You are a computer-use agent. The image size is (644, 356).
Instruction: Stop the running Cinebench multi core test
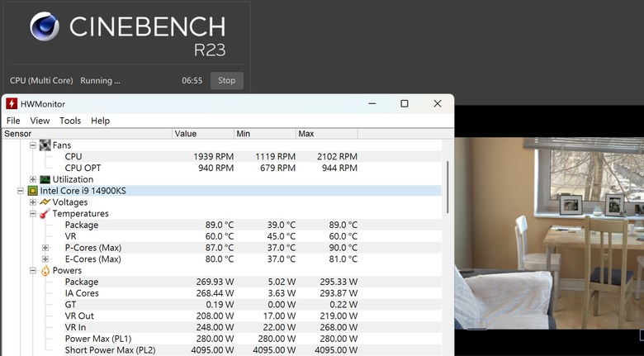pyautogui.click(x=227, y=81)
